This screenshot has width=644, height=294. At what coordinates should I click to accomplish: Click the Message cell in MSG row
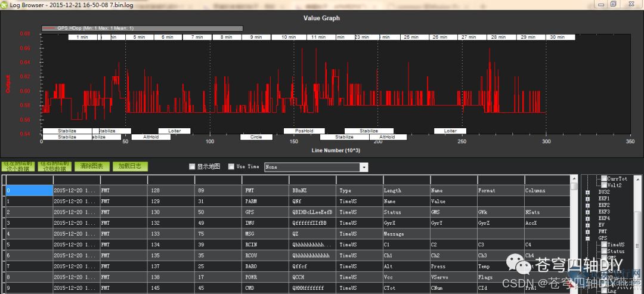tap(407, 234)
